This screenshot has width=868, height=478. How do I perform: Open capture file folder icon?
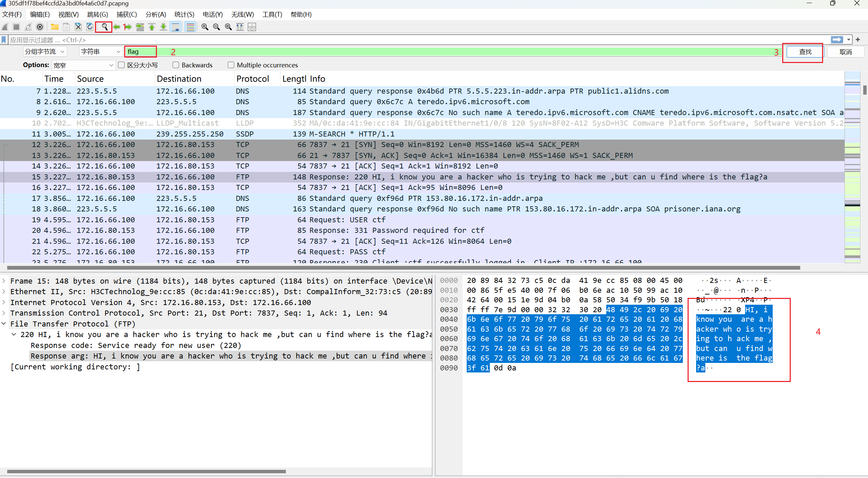click(54, 27)
